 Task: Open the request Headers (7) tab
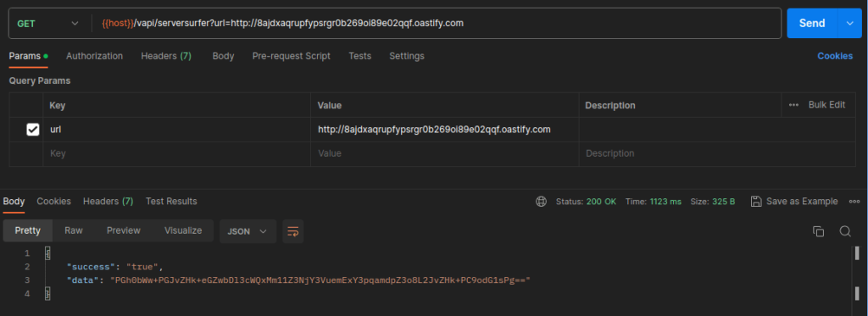166,56
